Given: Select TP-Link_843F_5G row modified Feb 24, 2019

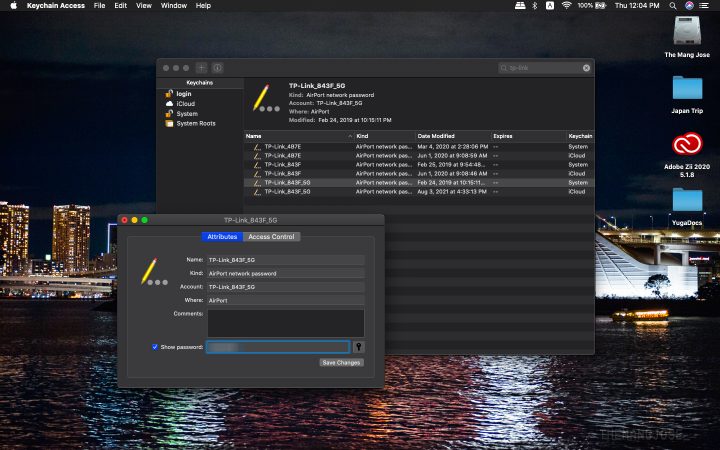Looking at the screenshot, I should 419,183.
